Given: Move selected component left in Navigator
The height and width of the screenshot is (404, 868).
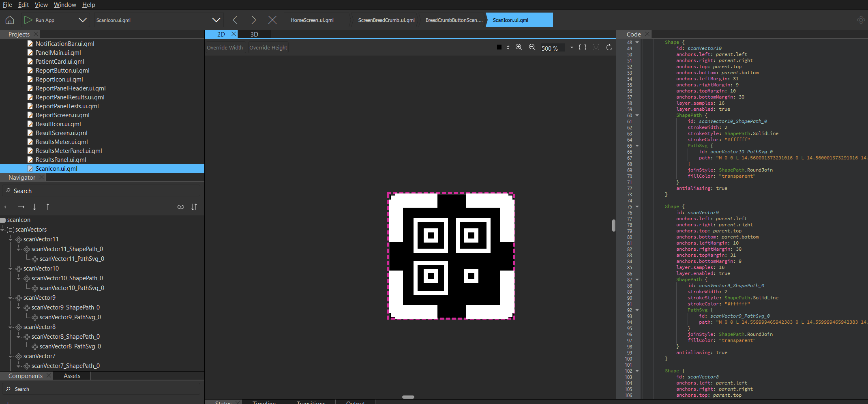Looking at the screenshot, I should pyautogui.click(x=8, y=207).
